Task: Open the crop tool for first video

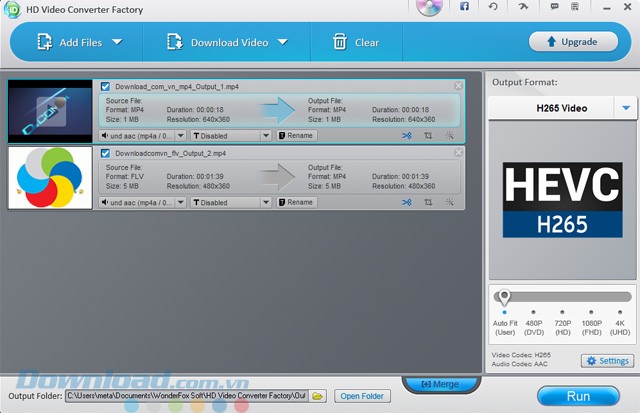Action: (428, 135)
